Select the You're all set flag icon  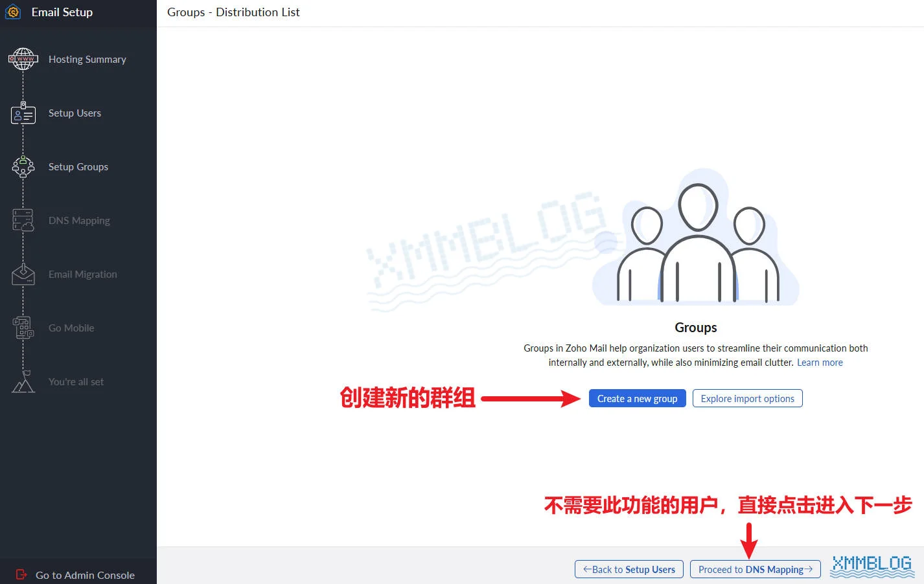(23, 381)
